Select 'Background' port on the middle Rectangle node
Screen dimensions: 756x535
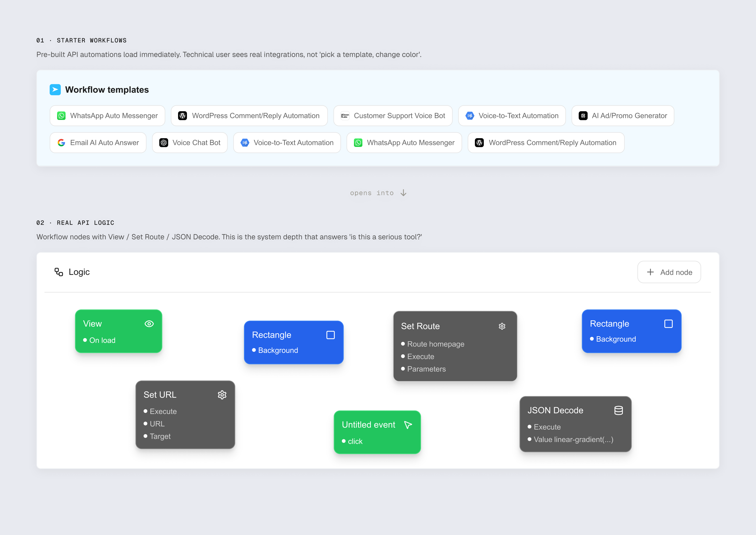click(275, 350)
